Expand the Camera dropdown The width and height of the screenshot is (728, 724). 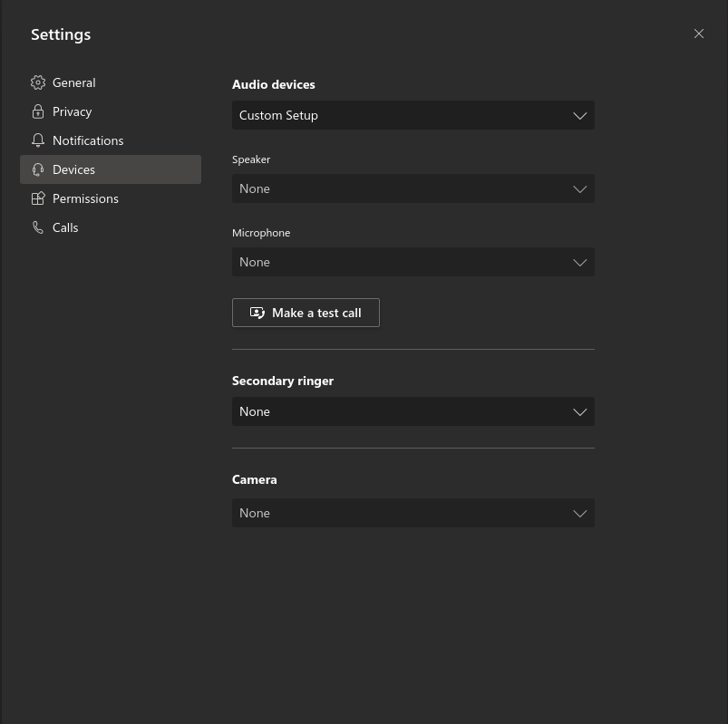pyautogui.click(x=413, y=513)
